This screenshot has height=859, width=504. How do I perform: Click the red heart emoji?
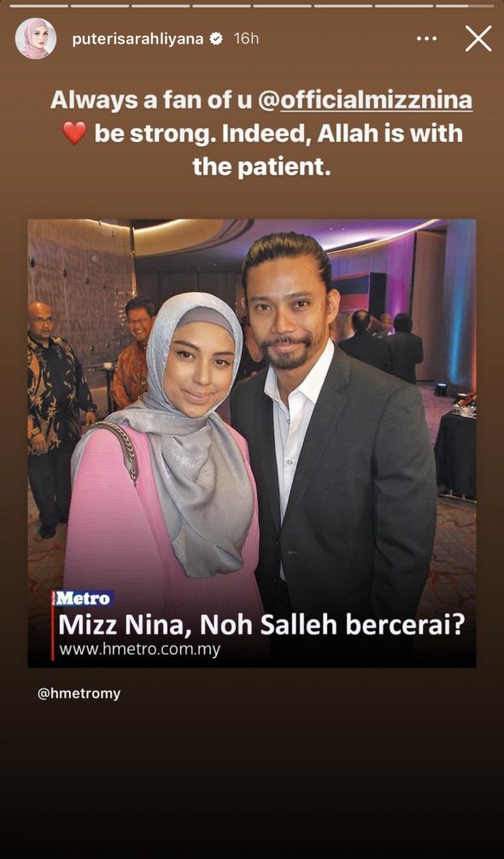click(x=74, y=133)
